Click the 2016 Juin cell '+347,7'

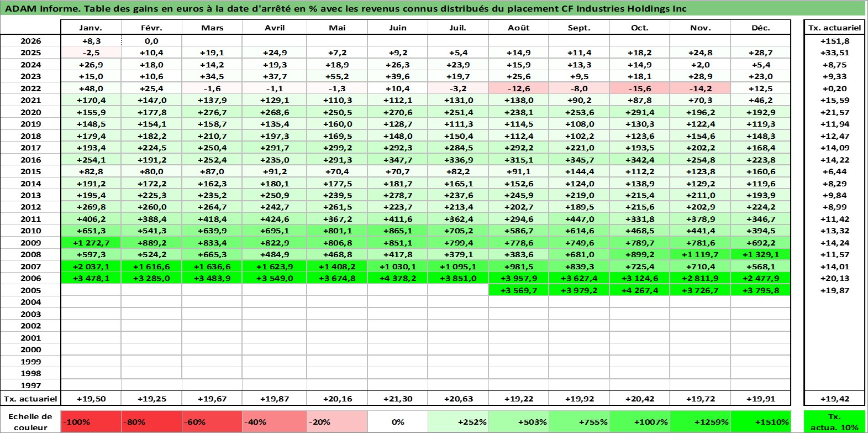tap(398, 160)
